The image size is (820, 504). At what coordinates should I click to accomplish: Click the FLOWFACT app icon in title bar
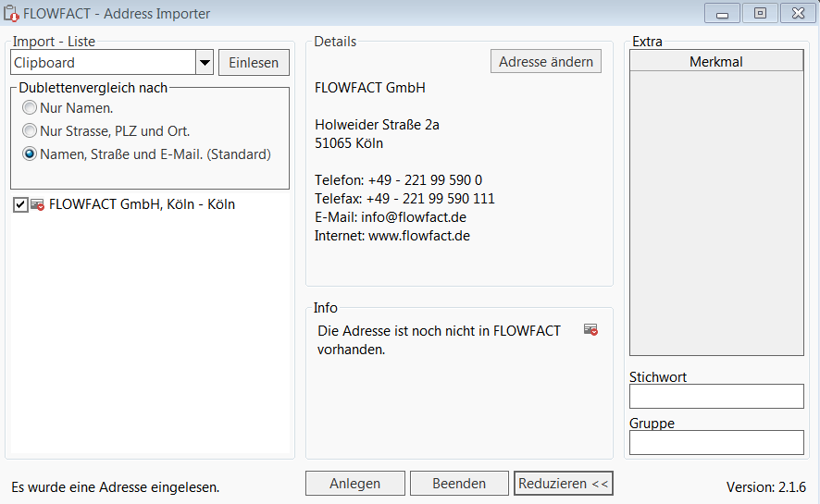[12, 14]
